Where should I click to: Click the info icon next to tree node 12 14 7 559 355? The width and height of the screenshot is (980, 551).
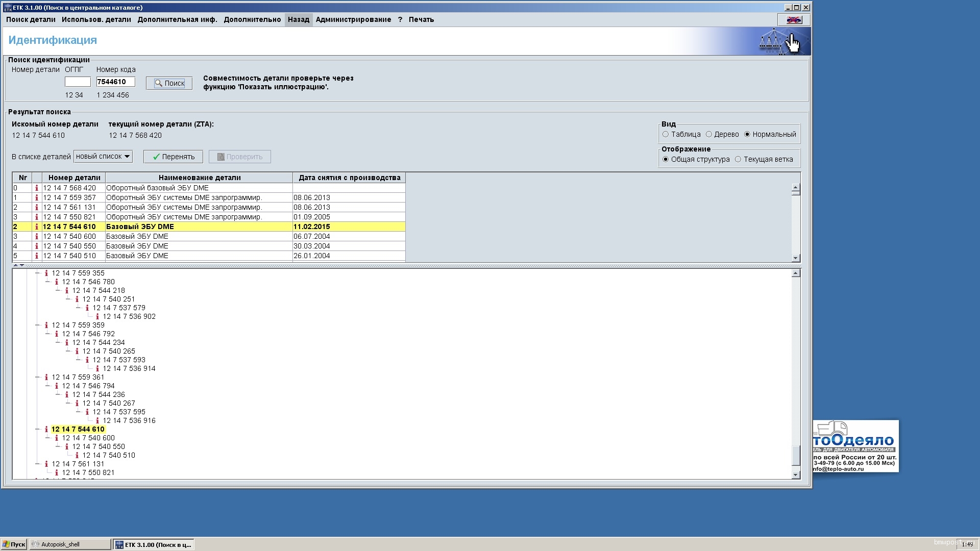tap(46, 273)
